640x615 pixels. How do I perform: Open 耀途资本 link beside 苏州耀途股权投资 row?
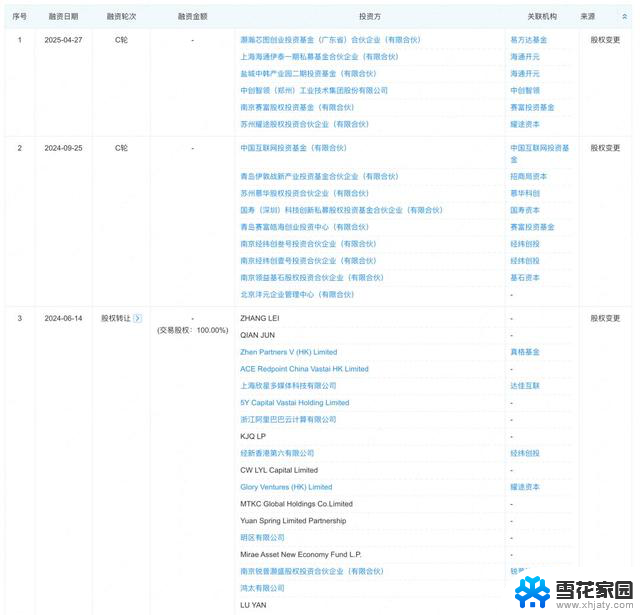525,124
